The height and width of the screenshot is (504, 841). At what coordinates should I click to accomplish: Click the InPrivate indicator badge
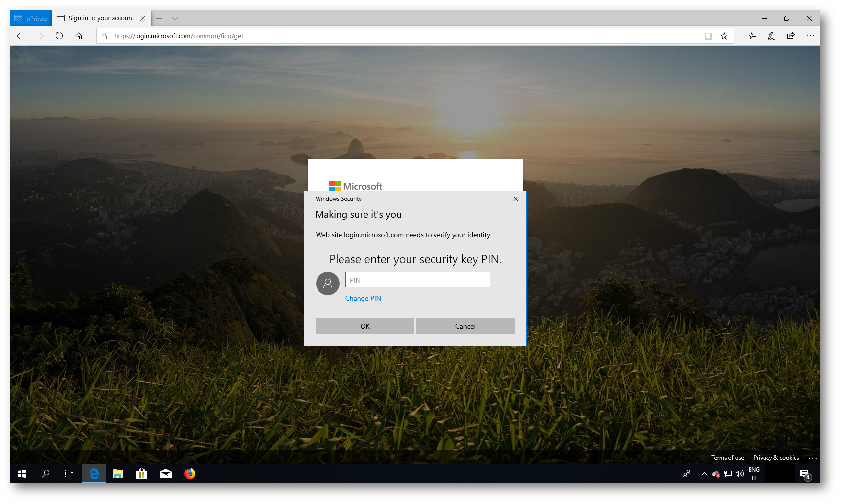tap(31, 18)
